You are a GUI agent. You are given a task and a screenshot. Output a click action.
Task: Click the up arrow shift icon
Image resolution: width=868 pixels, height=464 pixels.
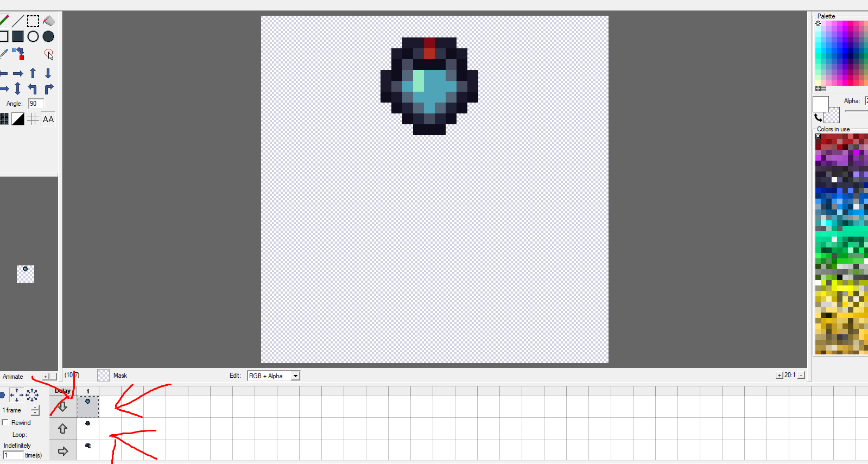[33, 73]
